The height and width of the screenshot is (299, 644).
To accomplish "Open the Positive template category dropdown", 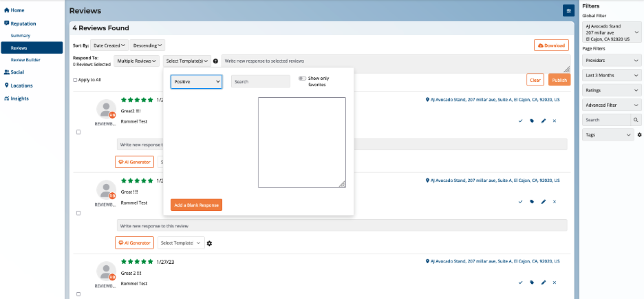I will click(196, 81).
